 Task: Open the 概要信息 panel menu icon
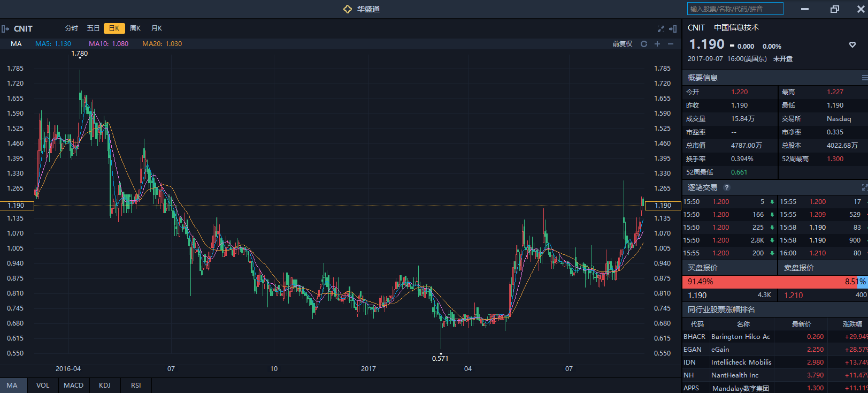coord(864,78)
